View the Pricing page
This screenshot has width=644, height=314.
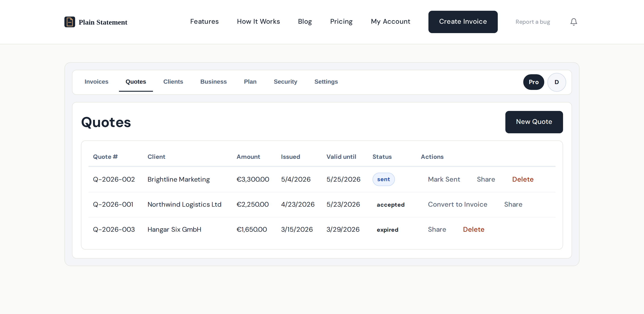point(341,21)
